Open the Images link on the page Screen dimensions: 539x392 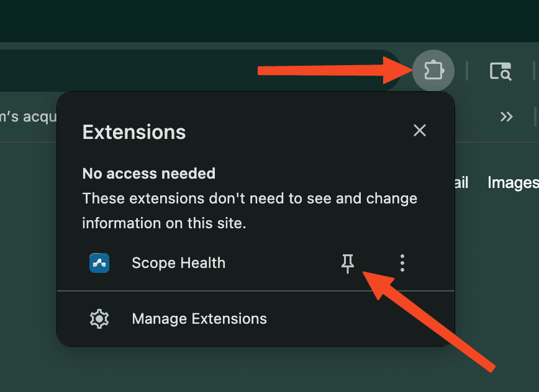(x=512, y=182)
